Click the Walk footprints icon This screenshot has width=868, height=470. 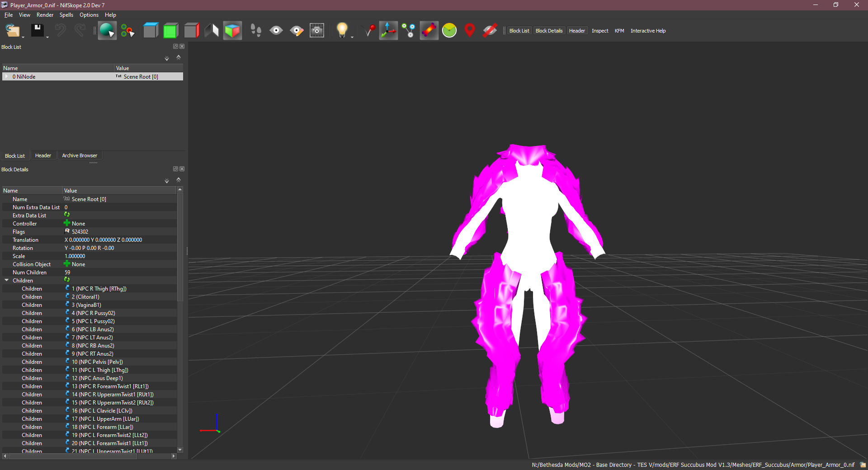click(256, 31)
